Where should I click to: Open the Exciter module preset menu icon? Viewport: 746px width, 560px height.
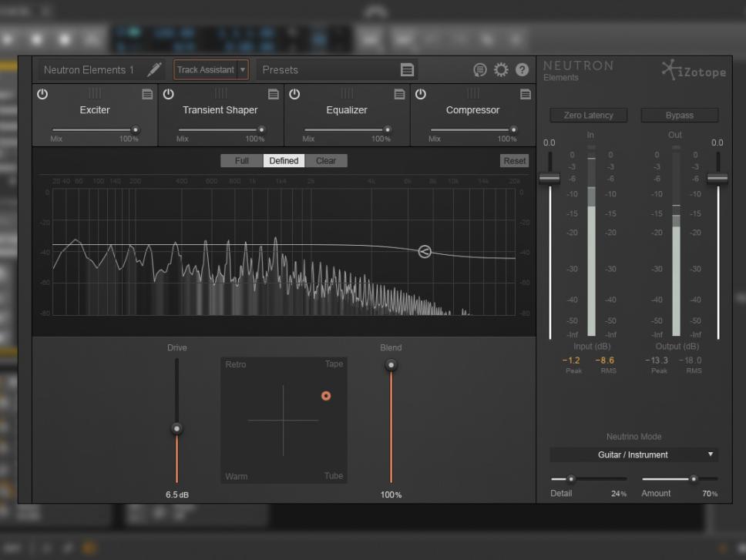click(x=147, y=94)
